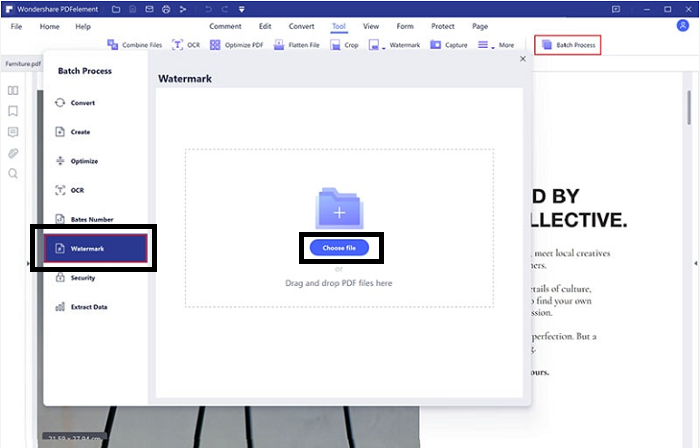Open the quick access customize dropdown
Image resolution: width=700 pixels, height=448 pixels.
(x=242, y=9)
